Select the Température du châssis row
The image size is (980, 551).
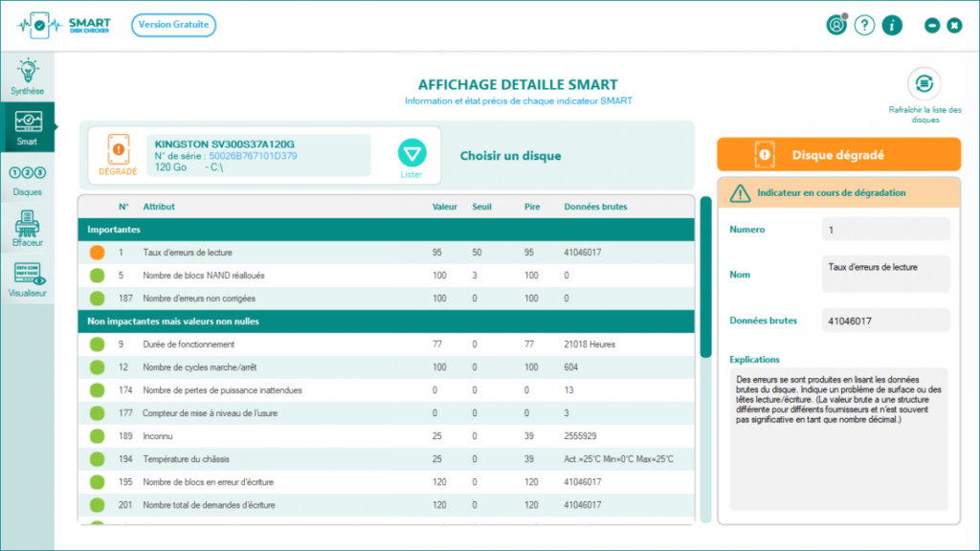pyautogui.click(x=387, y=459)
